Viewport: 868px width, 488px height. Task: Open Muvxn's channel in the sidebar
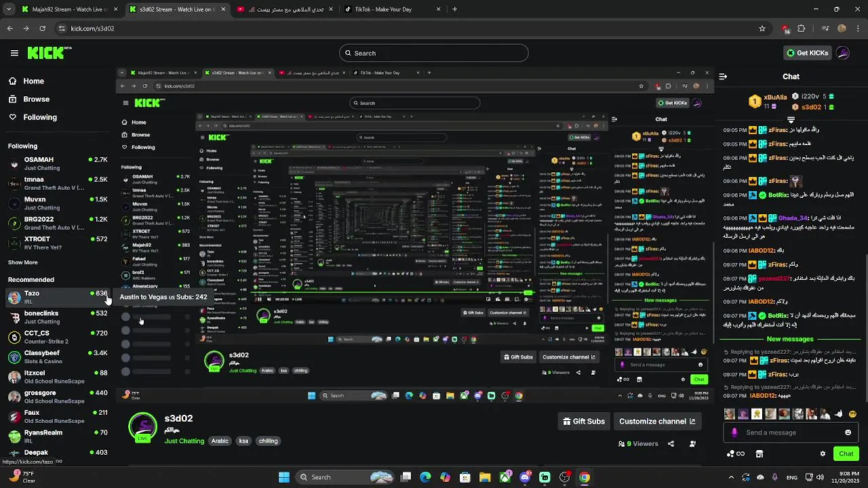click(x=58, y=203)
